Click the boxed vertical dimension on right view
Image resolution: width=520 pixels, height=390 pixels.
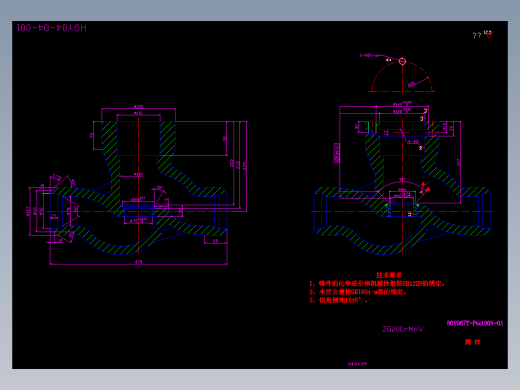(337, 153)
